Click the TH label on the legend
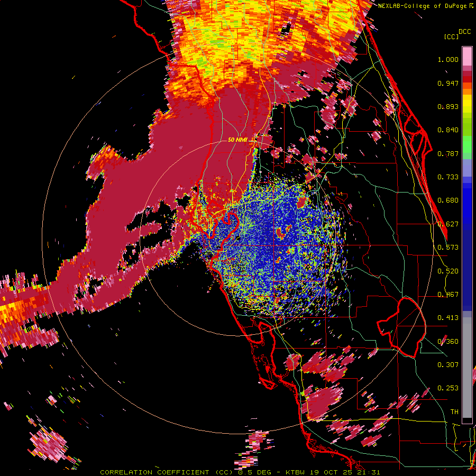 454,412
